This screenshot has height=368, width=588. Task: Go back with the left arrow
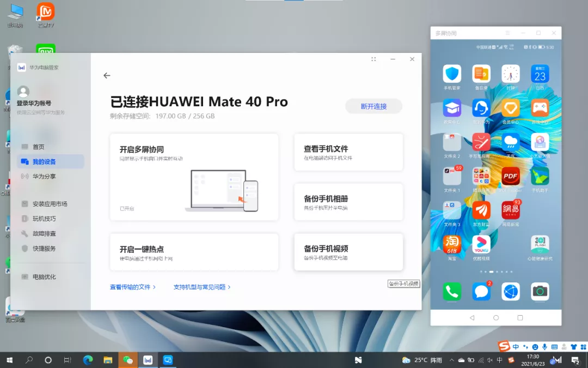click(x=107, y=75)
